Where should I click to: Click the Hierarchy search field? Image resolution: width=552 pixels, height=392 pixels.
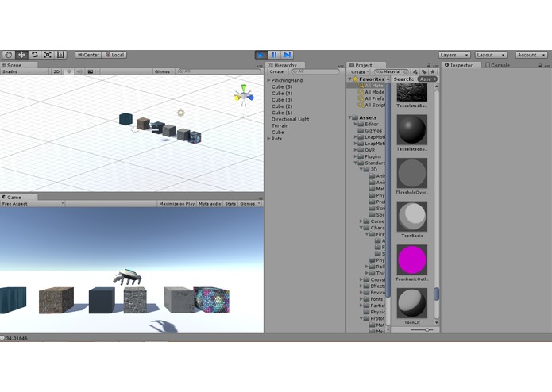point(315,71)
